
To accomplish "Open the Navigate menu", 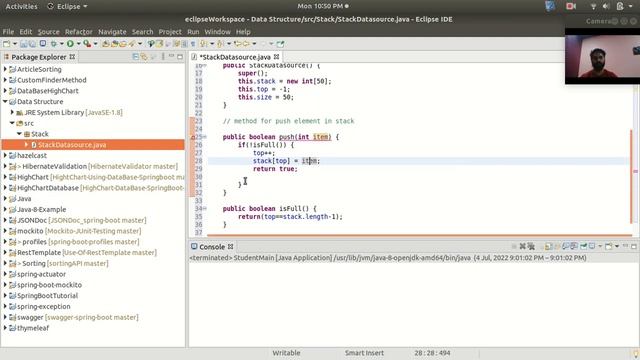I will [x=112, y=31].
